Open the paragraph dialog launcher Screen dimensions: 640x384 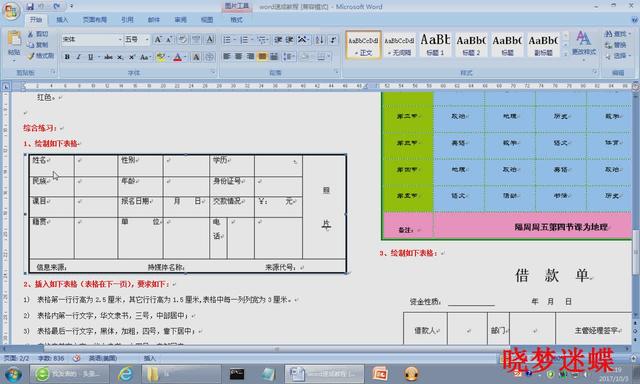click(336, 72)
